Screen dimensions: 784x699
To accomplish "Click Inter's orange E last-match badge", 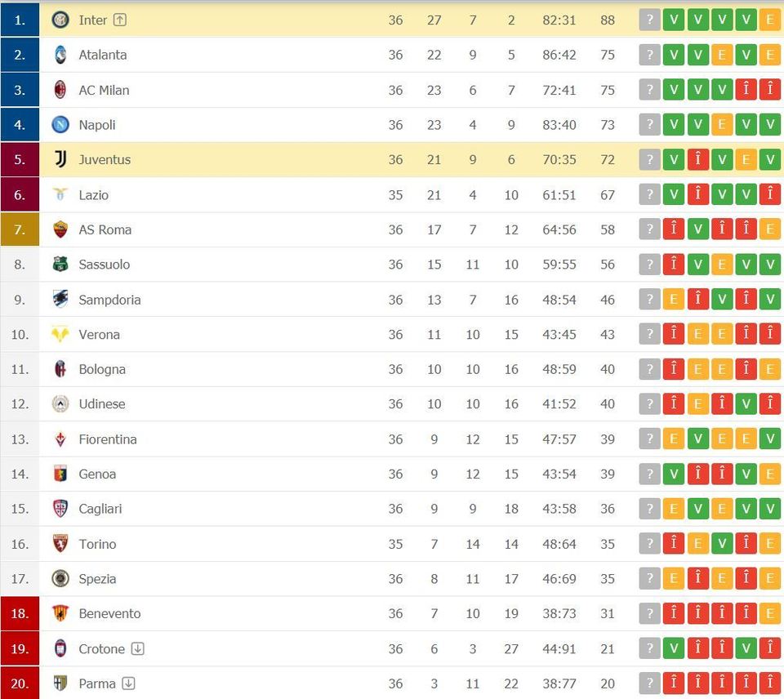I will tap(769, 20).
